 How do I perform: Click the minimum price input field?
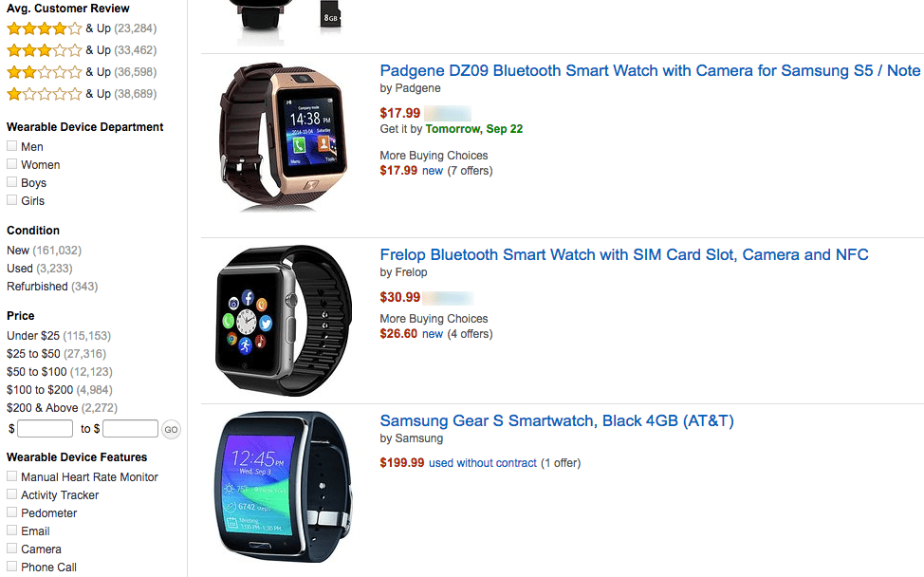(46, 428)
